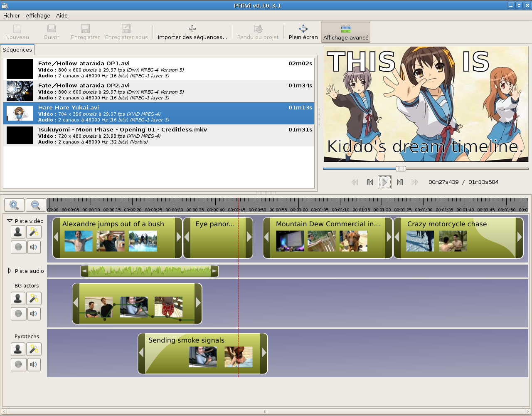
Task: Toggle the Pyrotechs speaker icon
Action: 34,364
